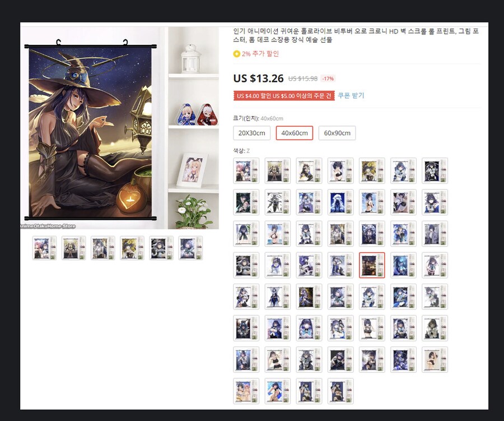Choose the last swatch in the fifth color row
Image resolution: width=504 pixels, height=421 pixels.
[435, 297]
